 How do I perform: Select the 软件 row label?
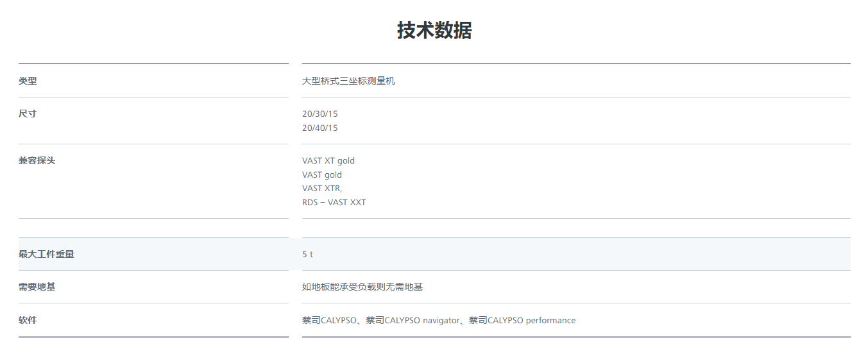(x=28, y=320)
